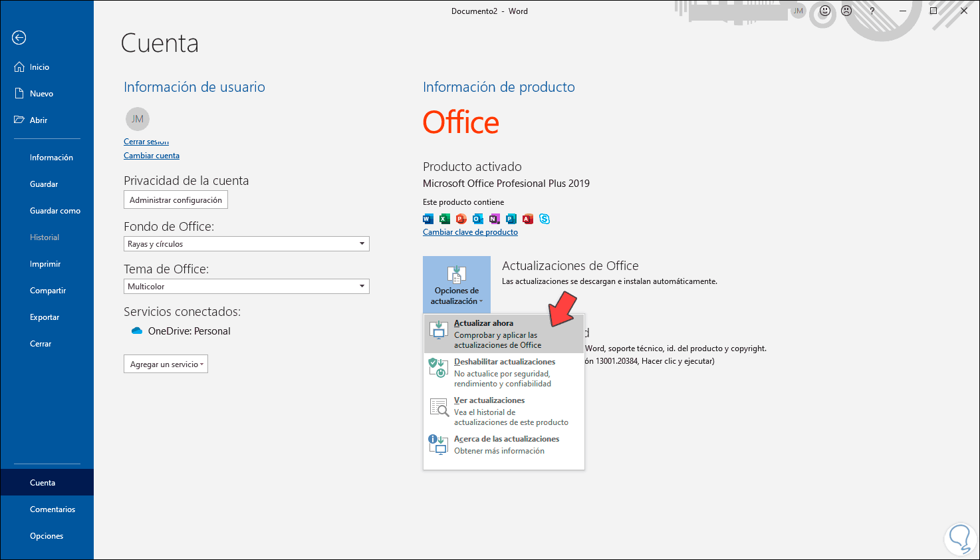Click the 'Información de usuario' heading
The width and height of the screenshot is (980, 560).
click(x=194, y=87)
